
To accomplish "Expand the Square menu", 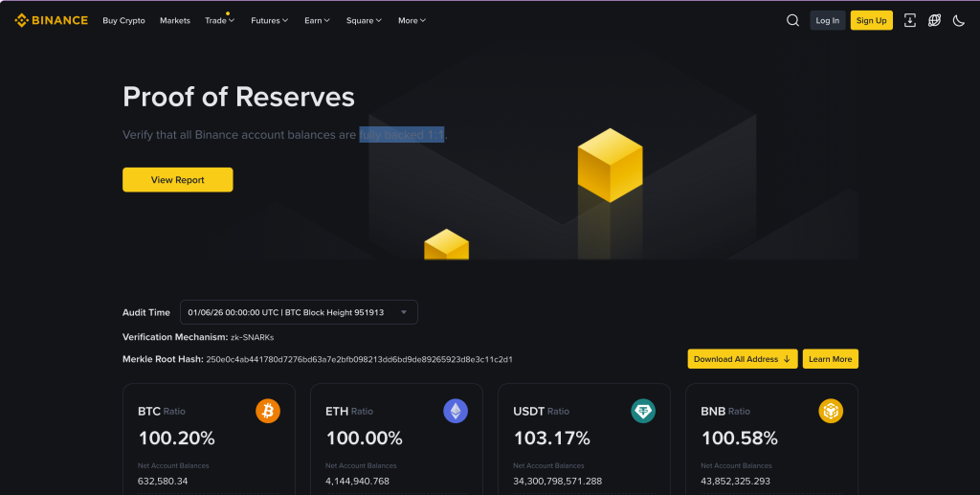I will 364,21.
